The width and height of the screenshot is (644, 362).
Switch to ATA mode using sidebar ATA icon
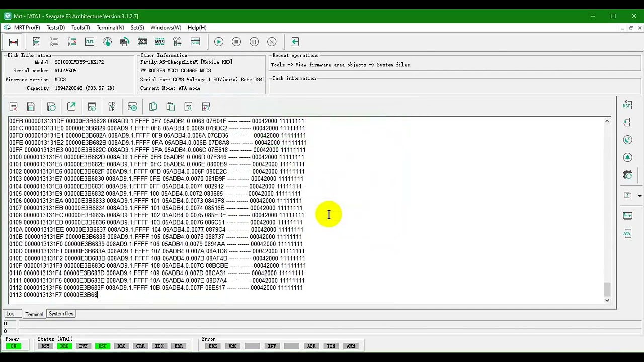[x=627, y=234]
